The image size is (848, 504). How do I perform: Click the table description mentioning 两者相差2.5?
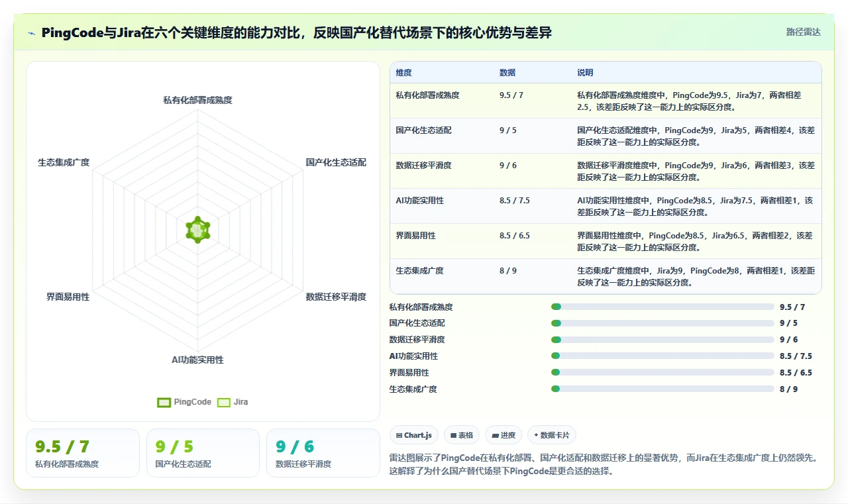click(x=689, y=101)
